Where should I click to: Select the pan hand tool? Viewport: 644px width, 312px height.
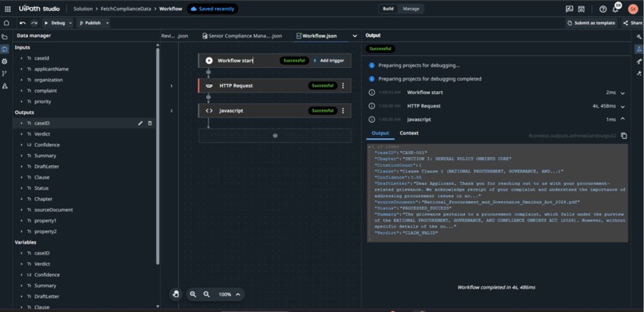click(x=176, y=294)
